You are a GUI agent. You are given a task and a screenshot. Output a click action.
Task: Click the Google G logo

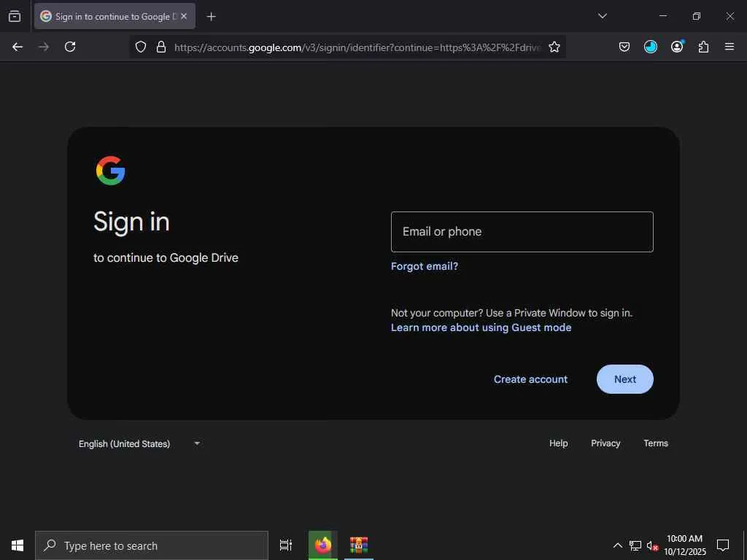point(111,171)
